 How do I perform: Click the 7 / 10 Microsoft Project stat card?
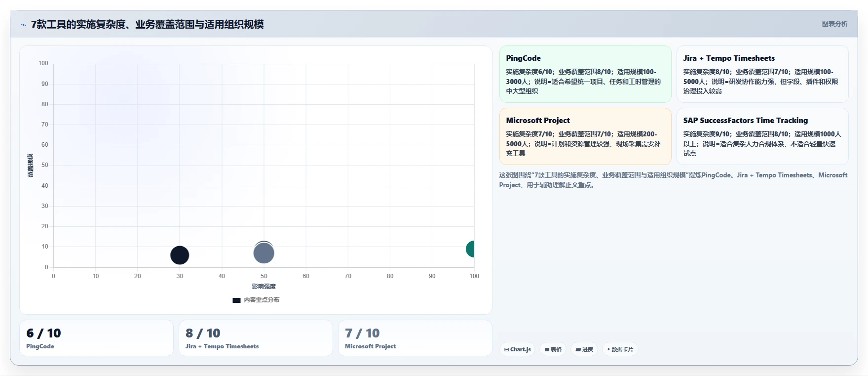415,338
